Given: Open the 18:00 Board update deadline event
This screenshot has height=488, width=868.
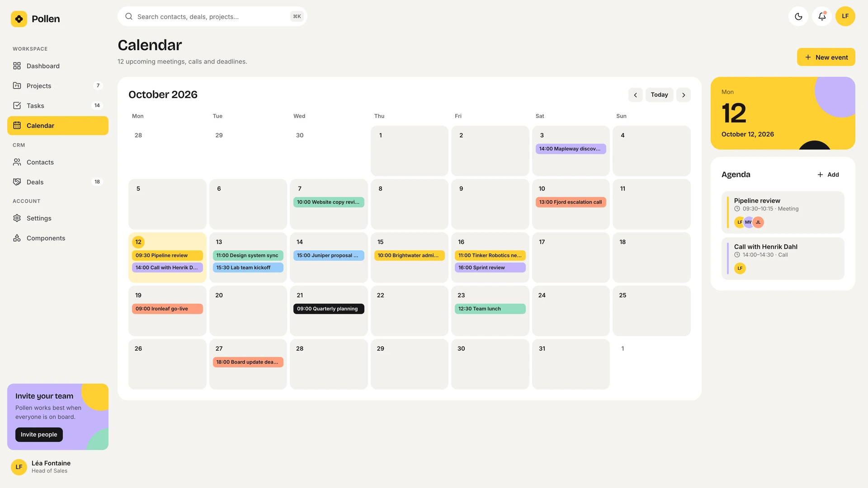Looking at the screenshot, I should (x=248, y=362).
